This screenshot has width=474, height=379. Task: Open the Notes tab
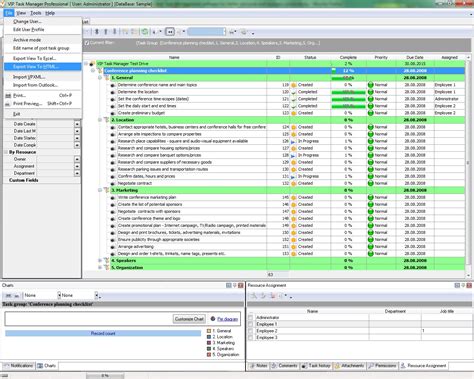tap(258, 366)
